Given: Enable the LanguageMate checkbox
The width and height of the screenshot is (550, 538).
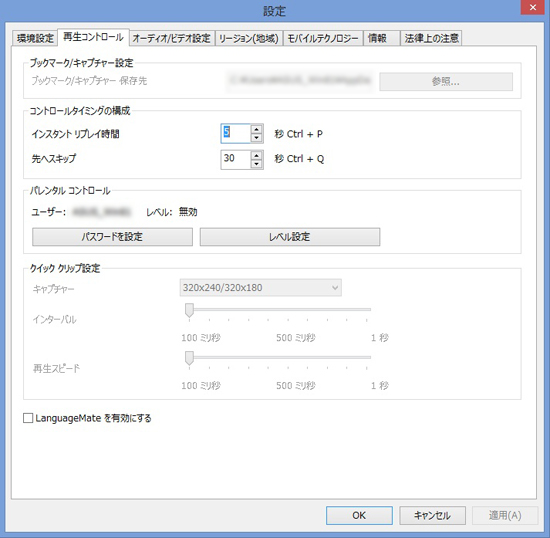Looking at the screenshot, I should tap(28, 418).
